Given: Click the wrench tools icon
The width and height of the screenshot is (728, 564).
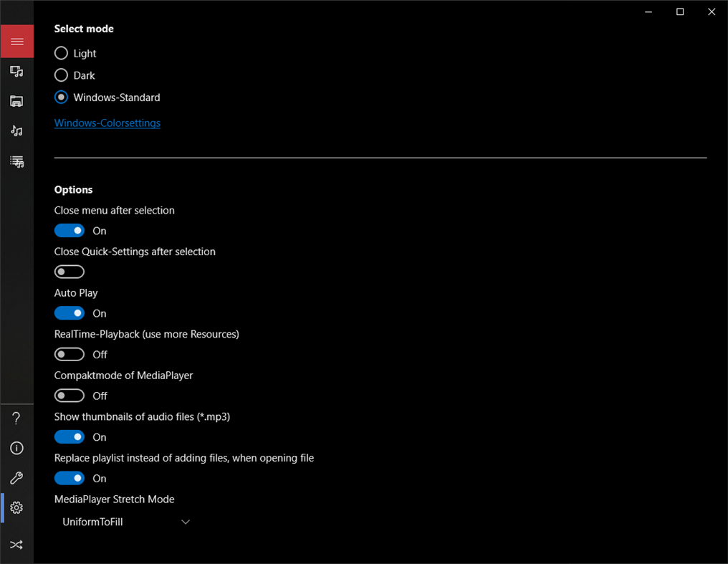Looking at the screenshot, I should tap(16, 478).
